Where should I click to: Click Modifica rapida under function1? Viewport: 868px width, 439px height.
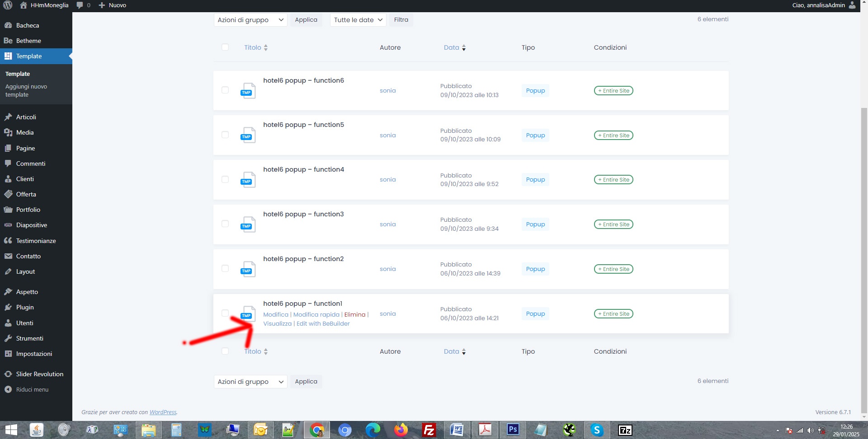[x=316, y=314]
